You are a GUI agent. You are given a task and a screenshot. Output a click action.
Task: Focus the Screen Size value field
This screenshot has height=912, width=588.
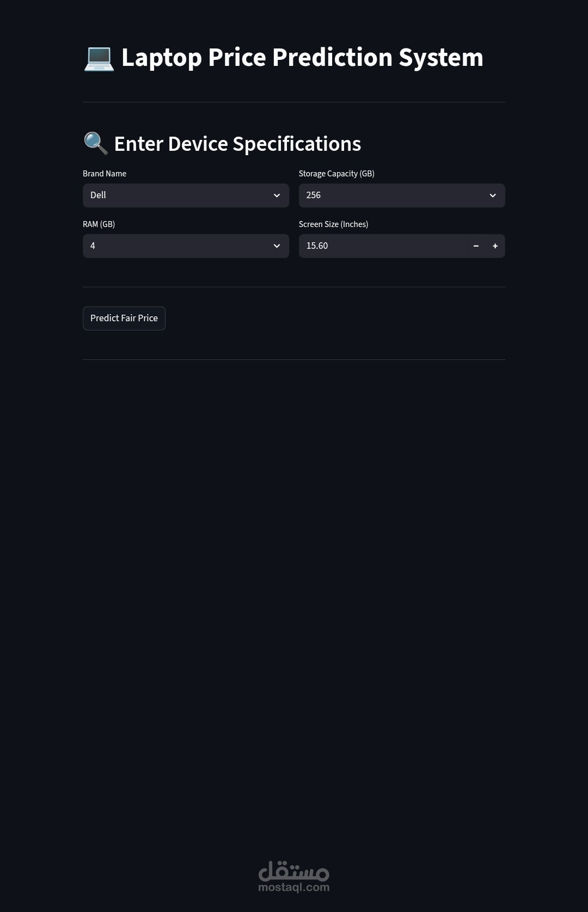point(381,246)
